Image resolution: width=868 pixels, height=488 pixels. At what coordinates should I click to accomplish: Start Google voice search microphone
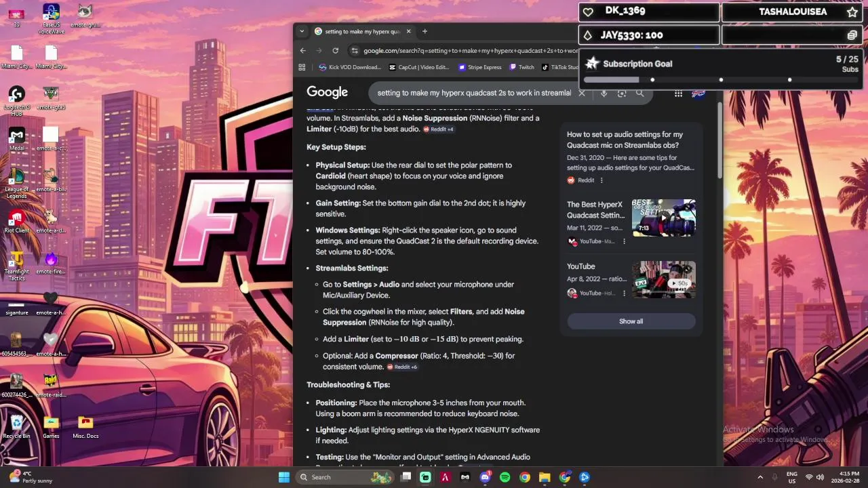click(x=604, y=93)
